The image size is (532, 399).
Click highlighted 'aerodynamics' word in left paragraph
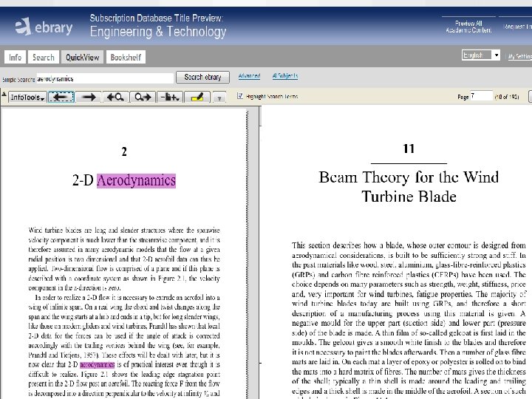(x=97, y=364)
